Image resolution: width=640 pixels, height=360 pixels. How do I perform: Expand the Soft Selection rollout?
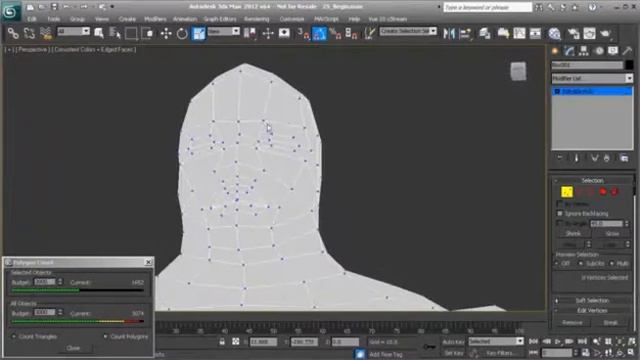592,300
